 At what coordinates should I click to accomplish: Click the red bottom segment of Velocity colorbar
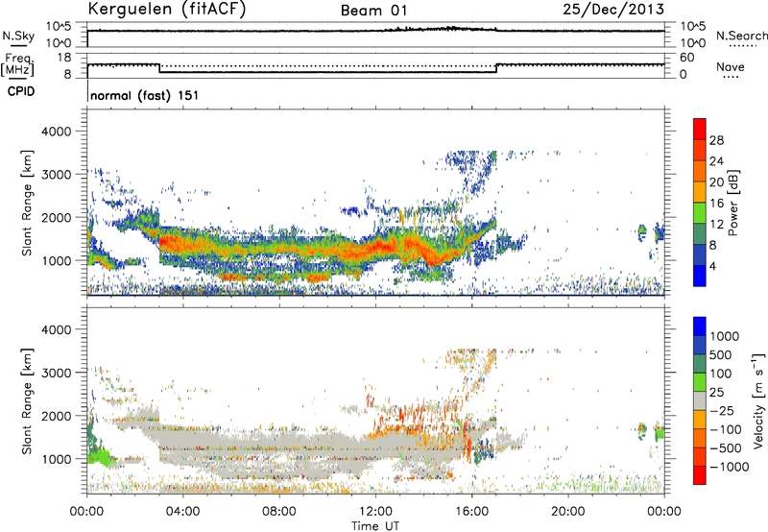click(700, 475)
